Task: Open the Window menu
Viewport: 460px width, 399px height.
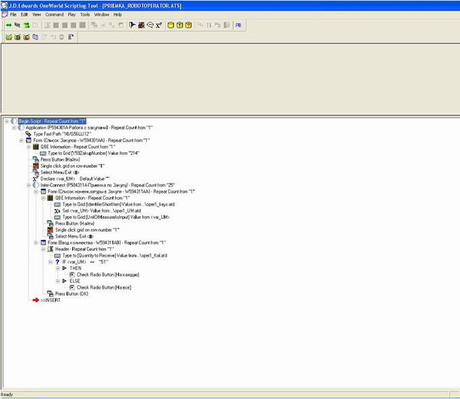Action: point(101,15)
